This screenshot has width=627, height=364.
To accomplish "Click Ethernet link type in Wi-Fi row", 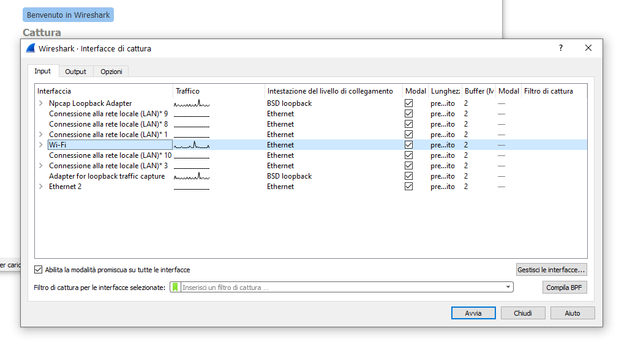I will pyautogui.click(x=280, y=144).
